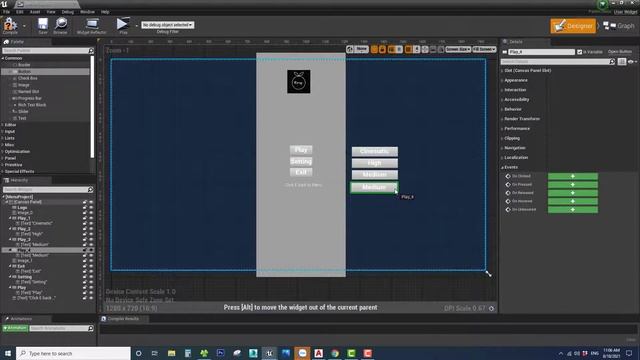Click the Compile toolbar icon
Screen dimensions: 640x360
10,25
